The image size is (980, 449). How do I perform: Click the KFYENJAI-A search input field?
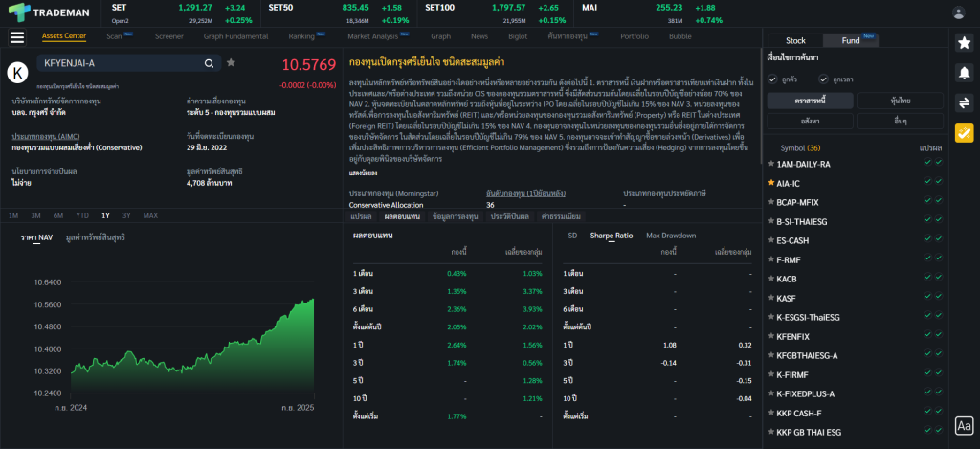[x=115, y=63]
